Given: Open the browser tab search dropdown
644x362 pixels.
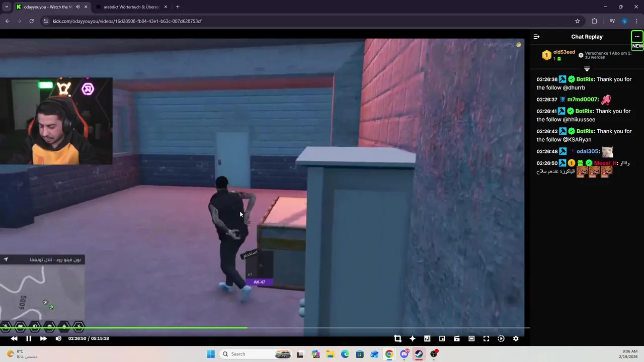Looking at the screenshot, I should 7,7.
